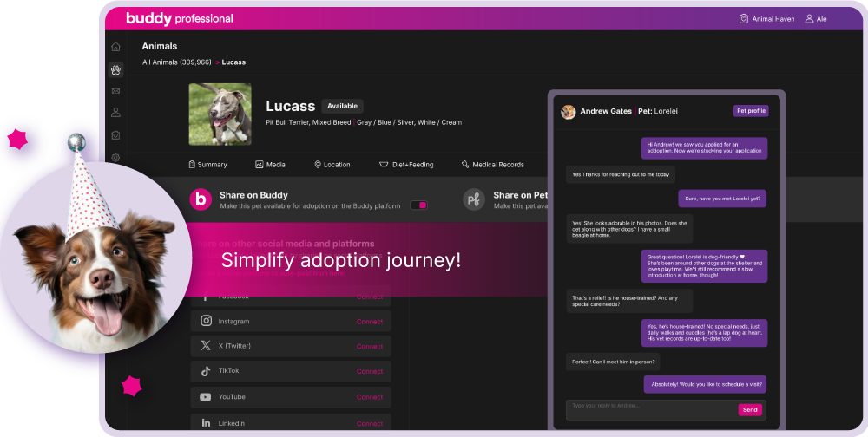Open the person sidebar icon
The image size is (868, 437).
(115, 113)
